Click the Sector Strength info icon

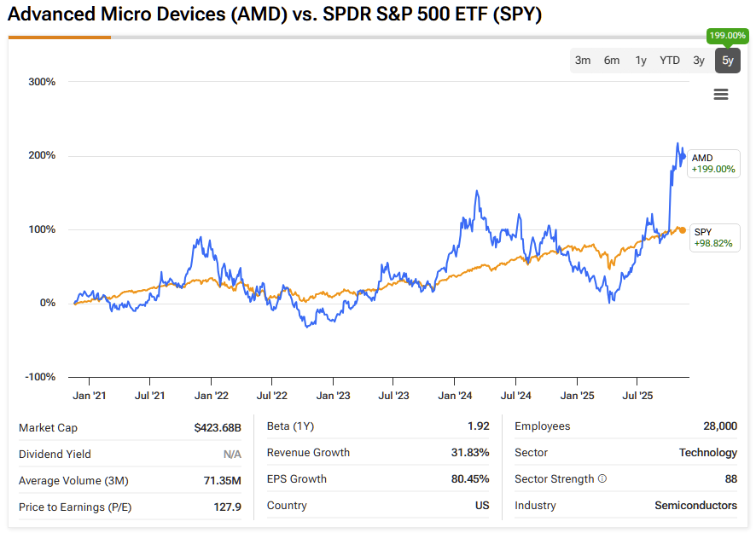(x=602, y=479)
